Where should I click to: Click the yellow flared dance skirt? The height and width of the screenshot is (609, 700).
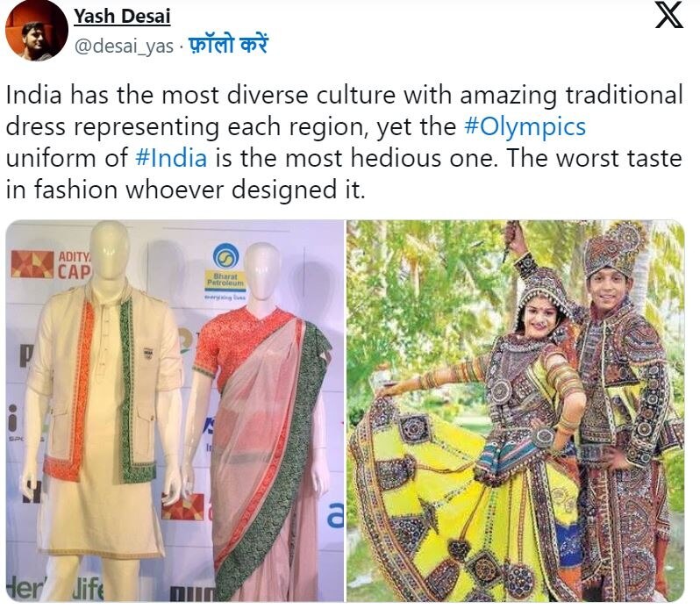pos(451,505)
